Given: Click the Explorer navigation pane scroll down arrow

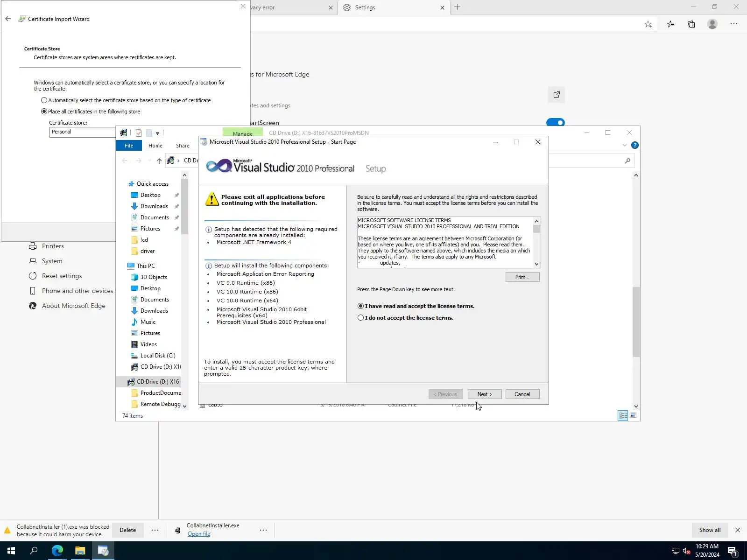Looking at the screenshot, I should coord(184,406).
